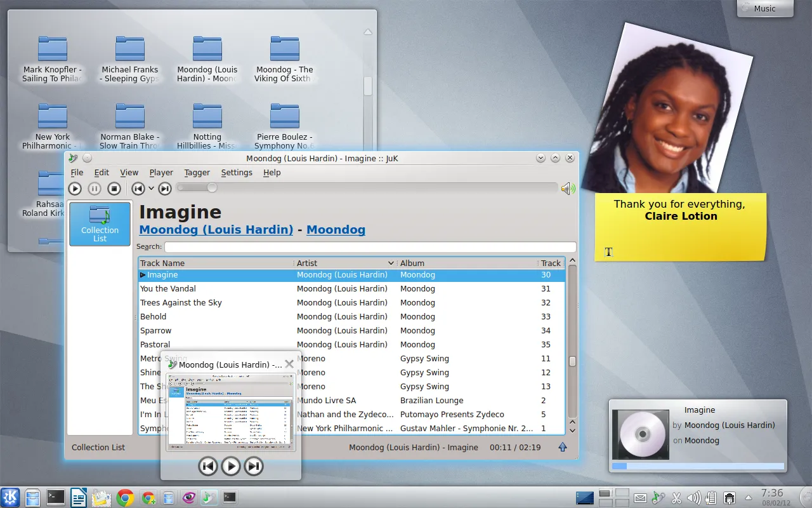Click the Klipper scissors tray icon
812x508 pixels.
(676, 498)
